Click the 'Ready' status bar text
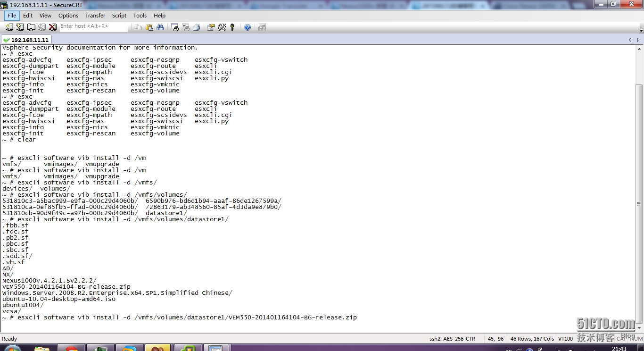 coord(9,339)
